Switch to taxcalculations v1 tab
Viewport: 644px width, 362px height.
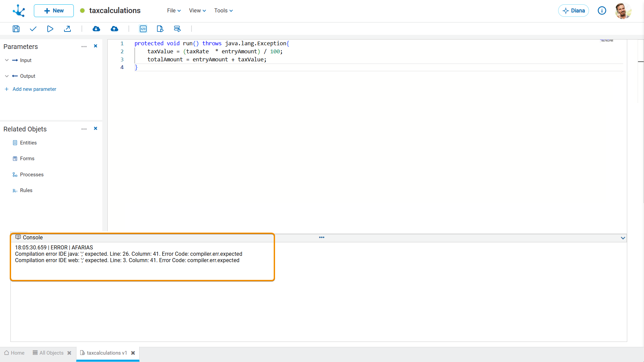point(104,353)
